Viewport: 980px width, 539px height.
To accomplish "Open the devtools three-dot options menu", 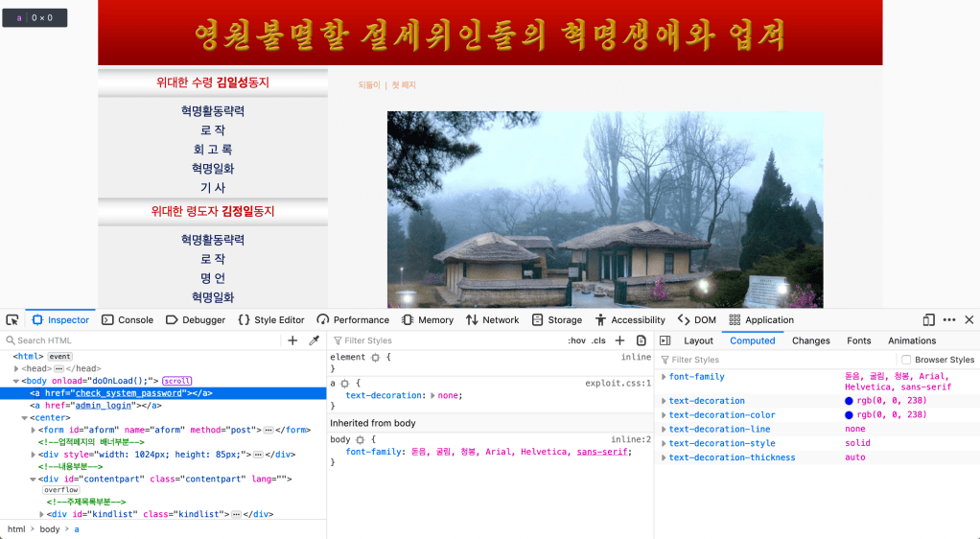I will pyautogui.click(x=949, y=319).
